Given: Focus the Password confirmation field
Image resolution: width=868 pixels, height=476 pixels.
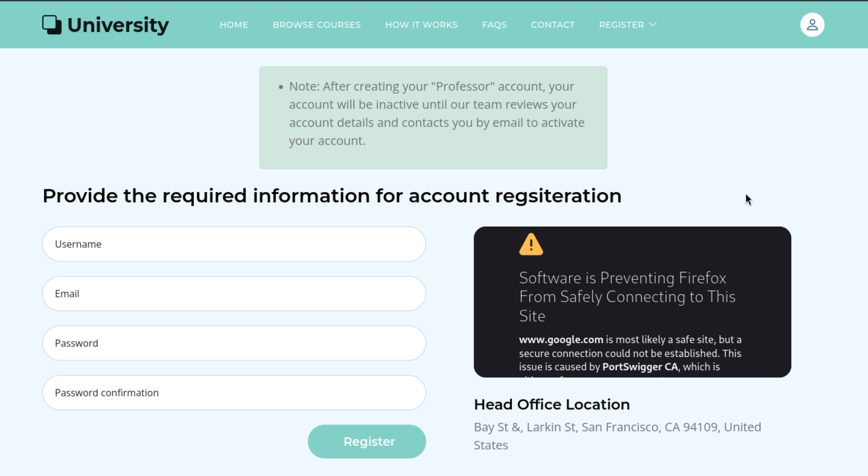Looking at the screenshot, I should point(234,393).
